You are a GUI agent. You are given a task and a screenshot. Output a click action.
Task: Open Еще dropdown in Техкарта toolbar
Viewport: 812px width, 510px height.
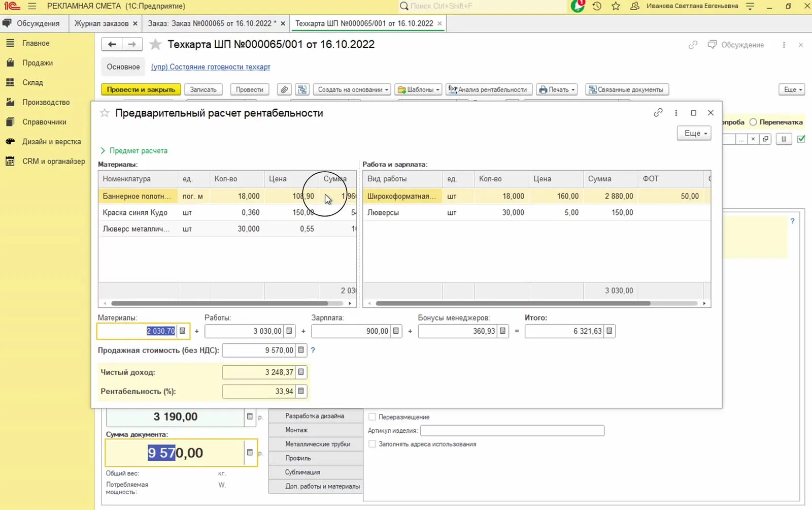point(792,89)
